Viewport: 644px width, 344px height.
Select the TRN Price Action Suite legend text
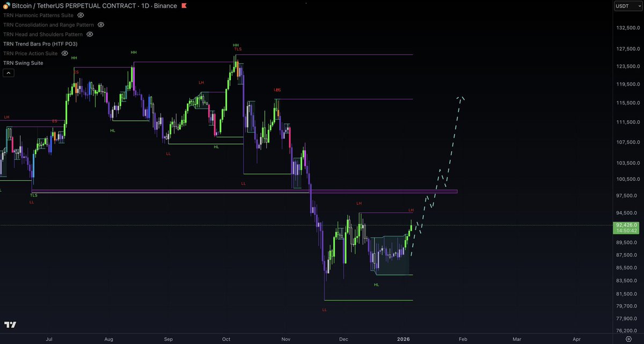pos(30,53)
